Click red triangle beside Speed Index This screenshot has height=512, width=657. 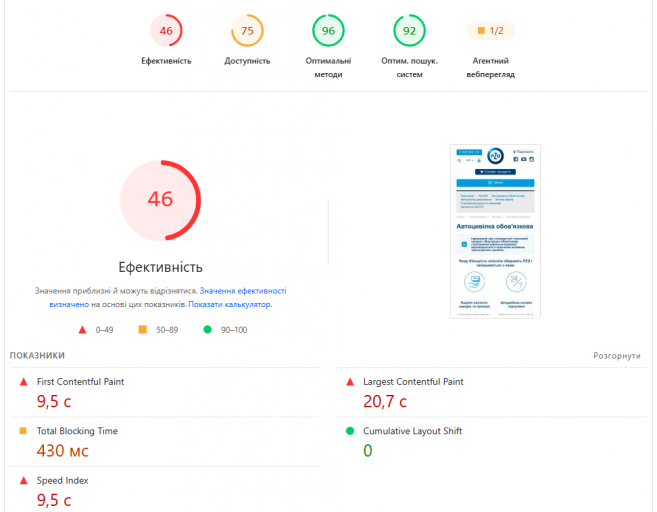[24, 481]
